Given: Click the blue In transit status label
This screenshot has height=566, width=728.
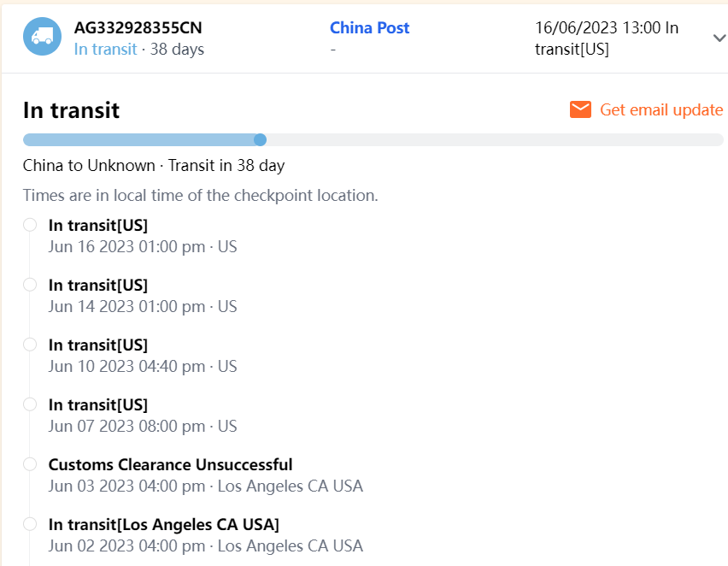Looking at the screenshot, I should point(105,49).
